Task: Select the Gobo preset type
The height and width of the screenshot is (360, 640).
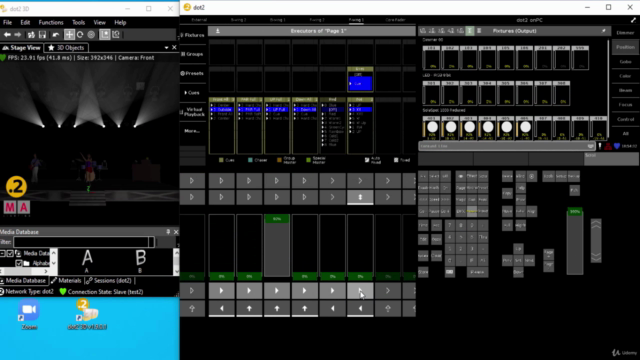Action: click(625, 62)
